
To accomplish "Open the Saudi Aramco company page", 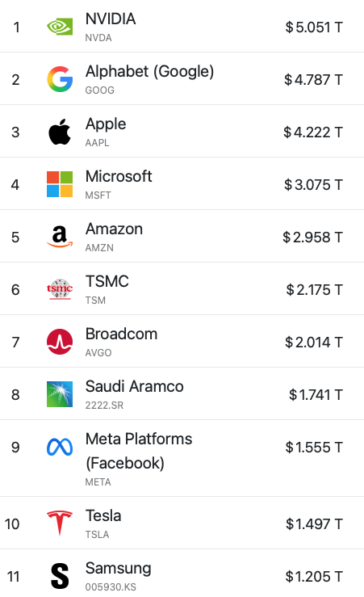I will [134, 386].
